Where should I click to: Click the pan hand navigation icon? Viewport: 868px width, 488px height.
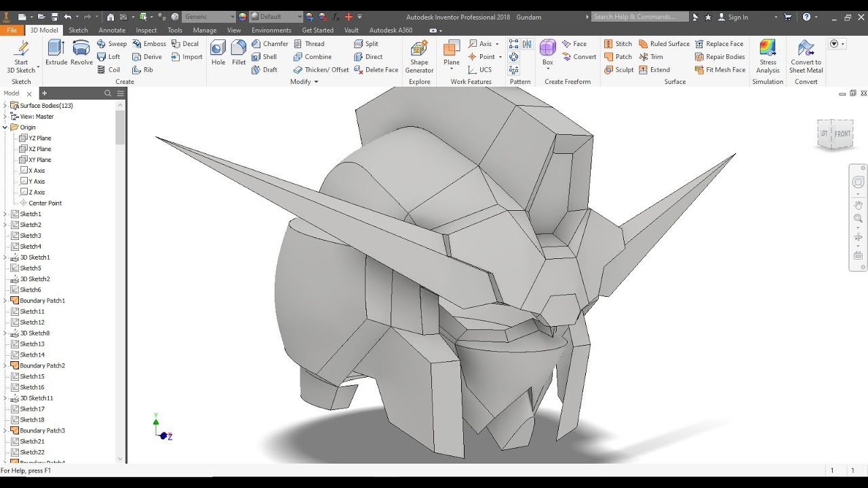pos(858,205)
